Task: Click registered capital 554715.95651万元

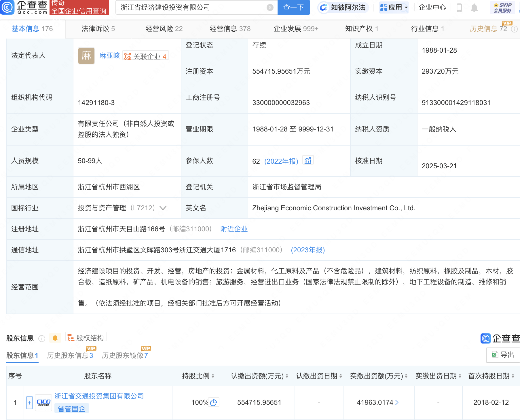Action: coord(281,71)
